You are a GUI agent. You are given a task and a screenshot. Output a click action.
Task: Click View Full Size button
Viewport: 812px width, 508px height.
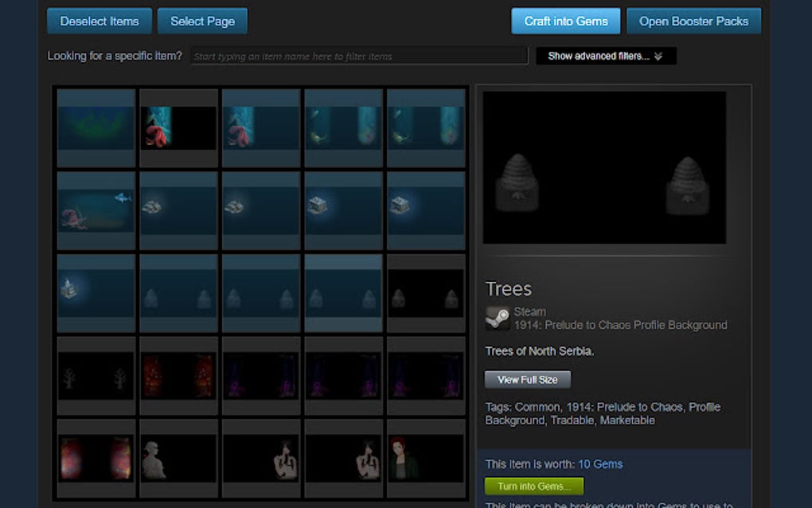click(x=528, y=380)
